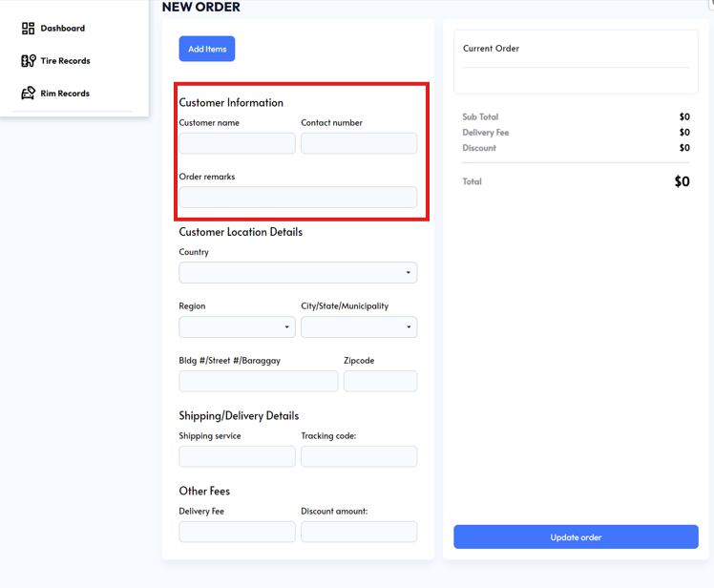Focus the Zipcode input box
The height and width of the screenshot is (588, 714).
pos(380,382)
